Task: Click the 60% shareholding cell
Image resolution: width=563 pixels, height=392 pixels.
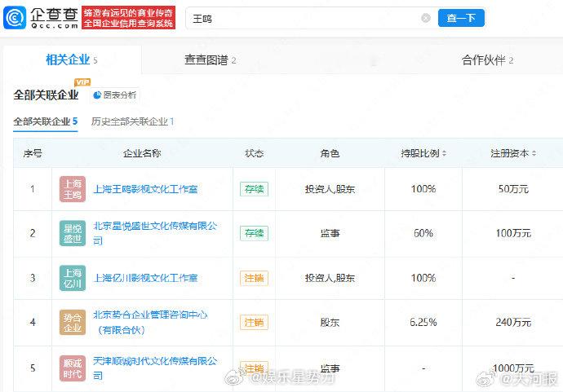Action: point(423,233)
